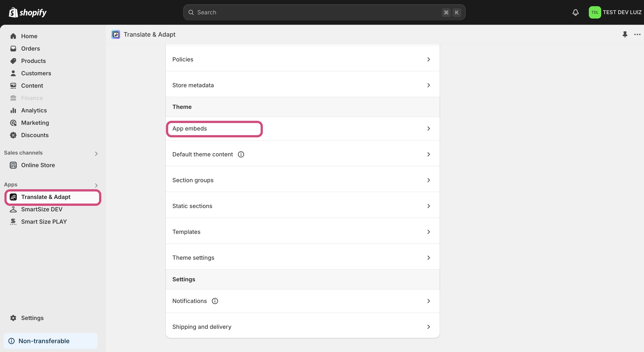644x352 pixels.
Task: Click the Search input field
Action: [324, 12]
